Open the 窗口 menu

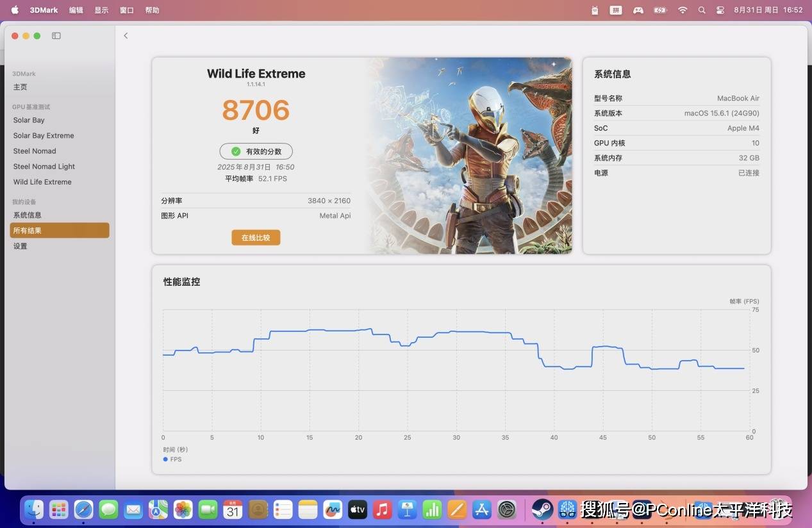[127, 10]
